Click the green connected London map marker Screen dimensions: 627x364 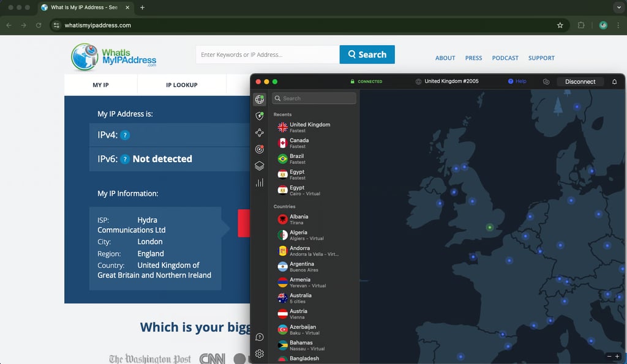(x=490, y=228)
